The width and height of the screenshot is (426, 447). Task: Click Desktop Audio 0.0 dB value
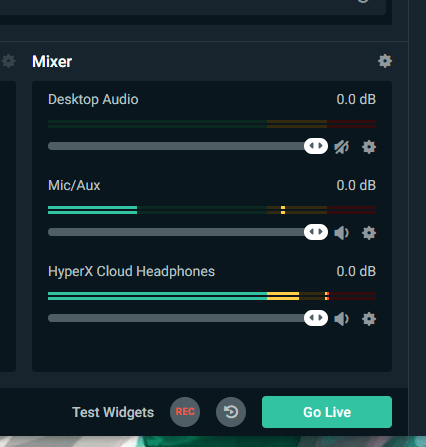[x=356, y=99]
